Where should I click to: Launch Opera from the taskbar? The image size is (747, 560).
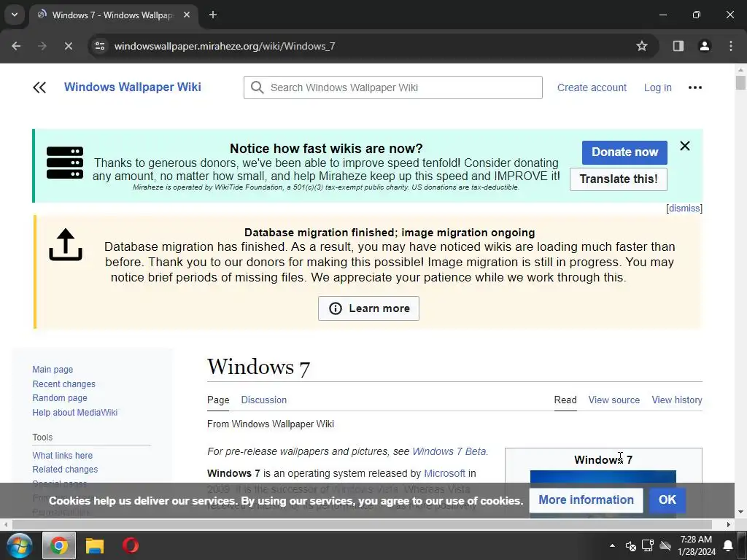tap(131, 545)
